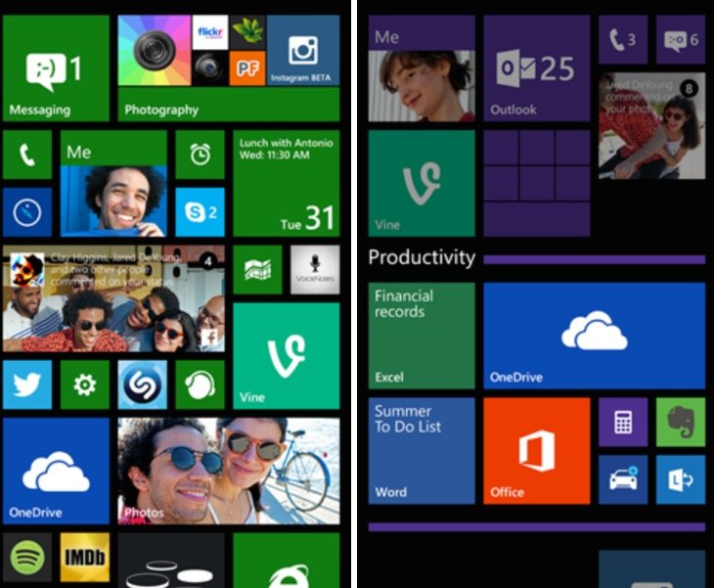
Task: Open Outlook tile showing 25
Action: pos(537,68)
